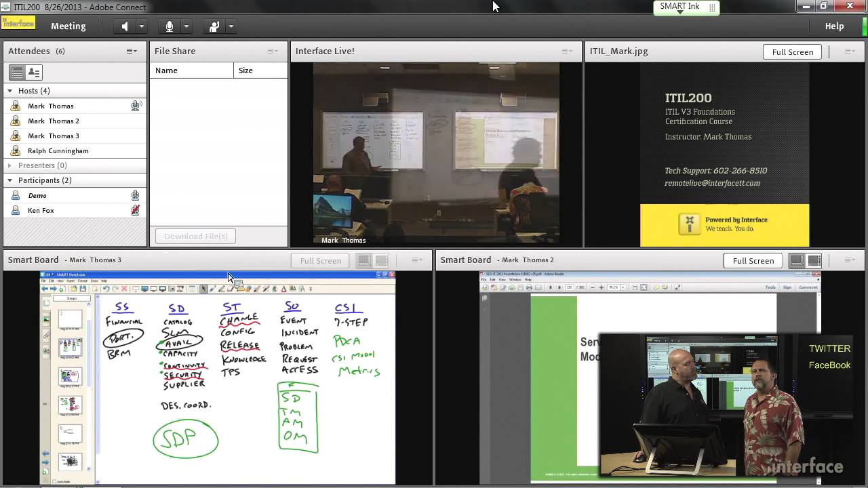Click Mark Thomas speaking microphone icon
The image size is (868, 488).
click(136, 106)
